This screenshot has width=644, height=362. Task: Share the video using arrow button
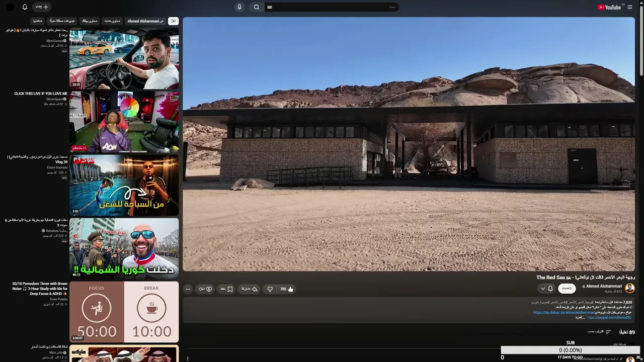250,289
